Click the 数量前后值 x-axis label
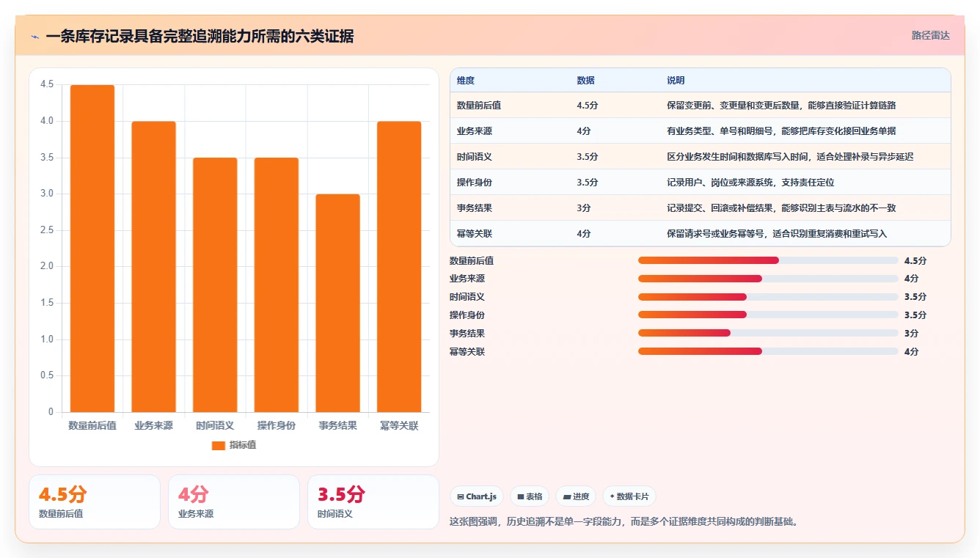The width and height of the screenshot is (980, 558). click(x=92, y=426)
